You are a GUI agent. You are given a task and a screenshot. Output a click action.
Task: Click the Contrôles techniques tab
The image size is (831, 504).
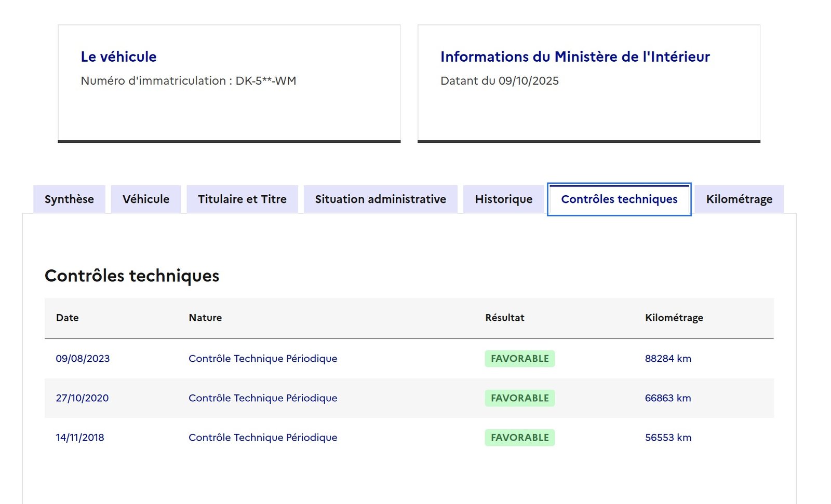619,199
